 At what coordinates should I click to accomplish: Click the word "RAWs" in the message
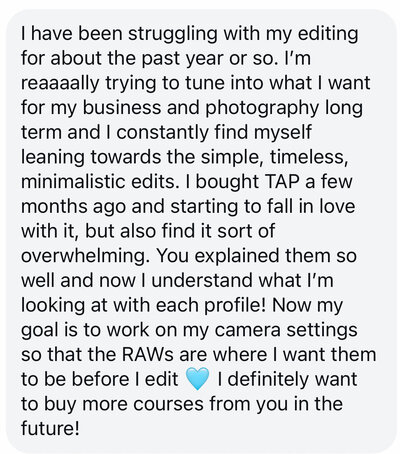[148, 354]
